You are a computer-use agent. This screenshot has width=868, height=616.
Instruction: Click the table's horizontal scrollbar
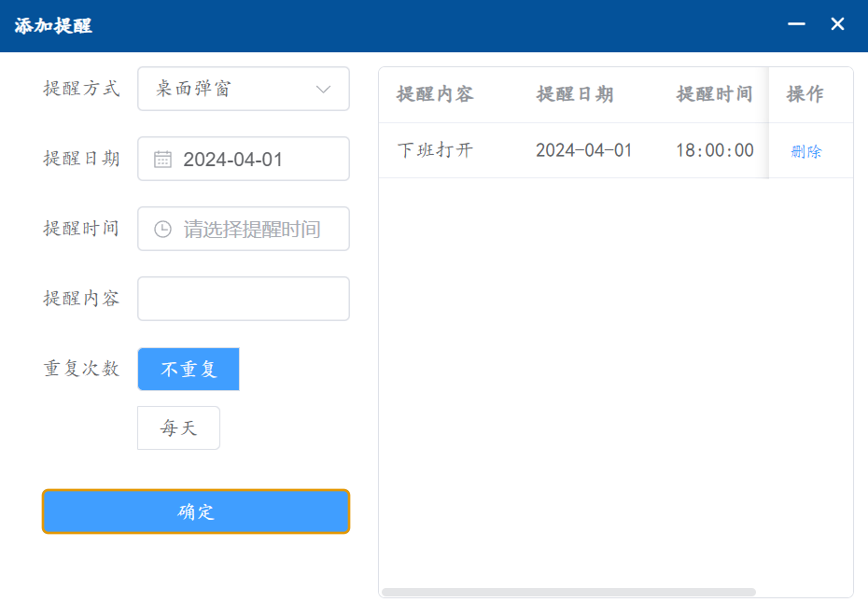[568, 592]
